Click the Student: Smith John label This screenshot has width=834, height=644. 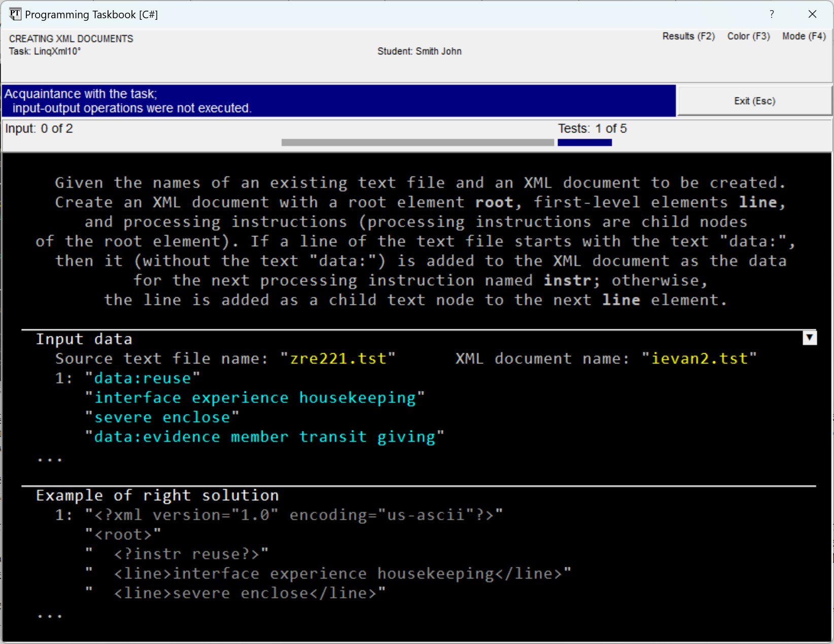(x=419, y=51)
